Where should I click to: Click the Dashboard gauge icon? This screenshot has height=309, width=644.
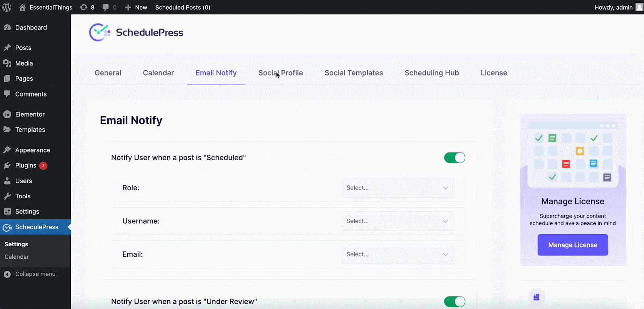coord(7,27)
